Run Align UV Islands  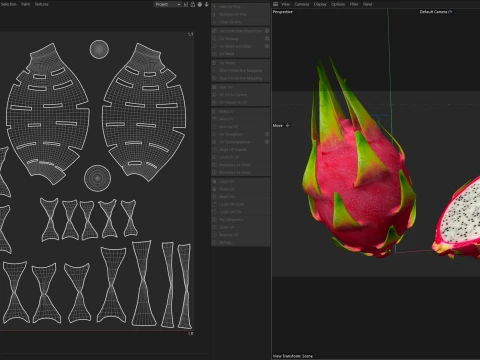[x=240, y=150]
